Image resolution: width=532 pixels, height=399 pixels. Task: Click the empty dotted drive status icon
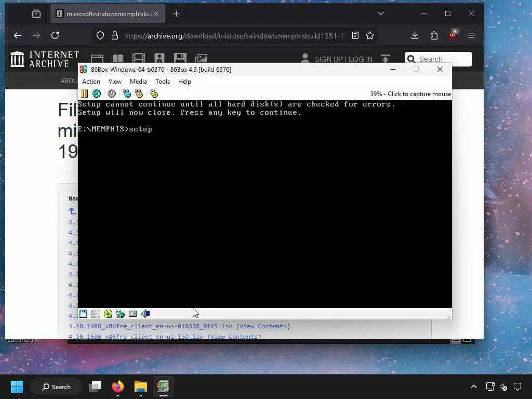pyautogui.click(x=96, y=314)
